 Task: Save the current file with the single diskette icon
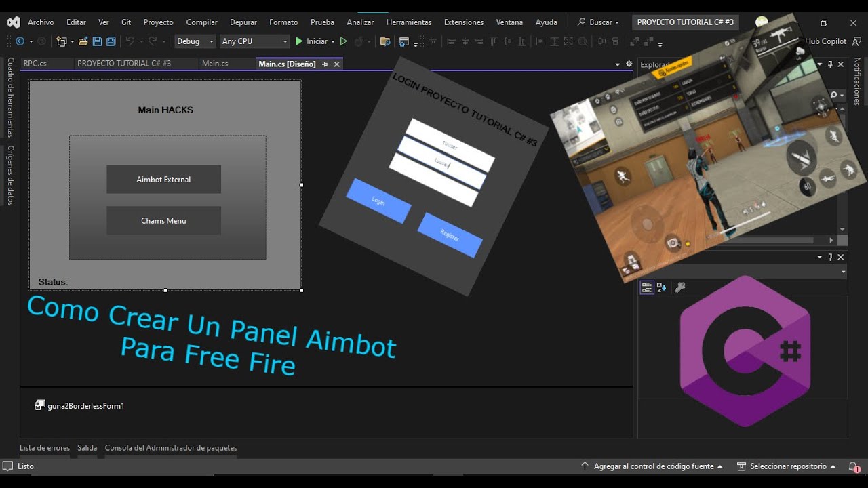point(97,41)
